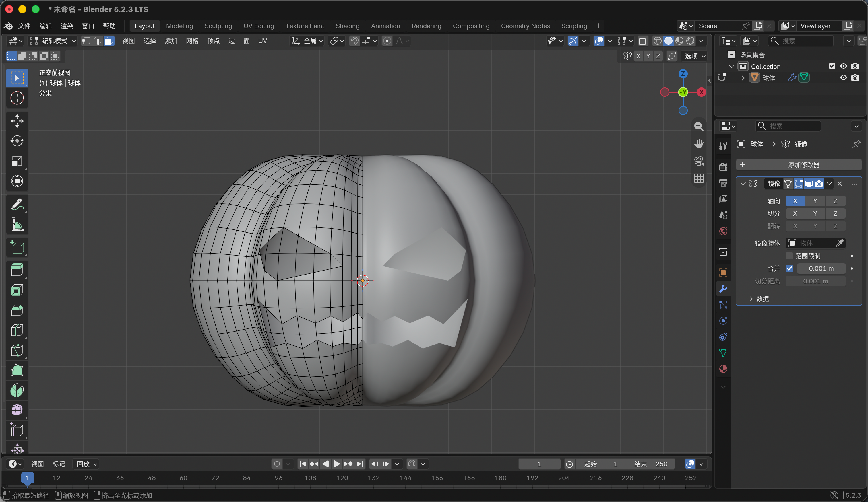Open the 全局 transform orientation dropdown
This screenshot has height=502, width=868.
(x=307, y=41)
